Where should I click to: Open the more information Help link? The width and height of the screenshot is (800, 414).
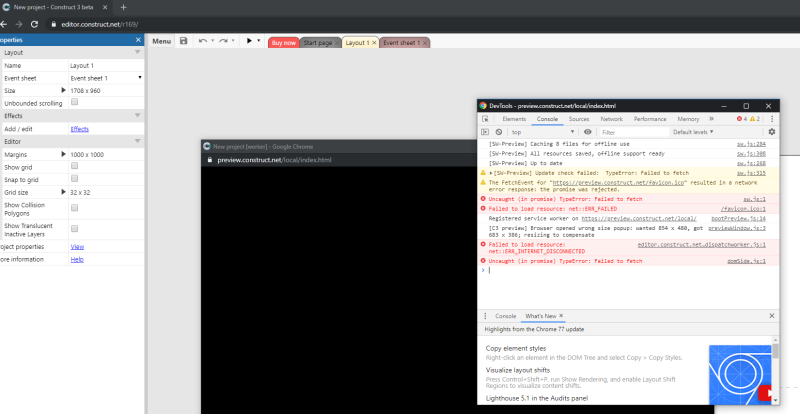tap(77, 259)
